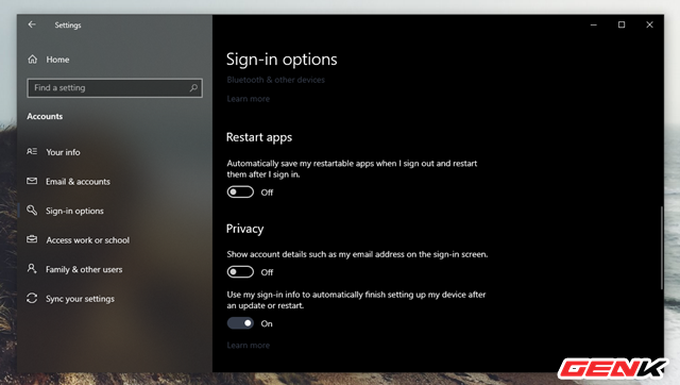Click the Access work or school briefcase icon
Screen dimensions: 680x385
coord(32,239)
